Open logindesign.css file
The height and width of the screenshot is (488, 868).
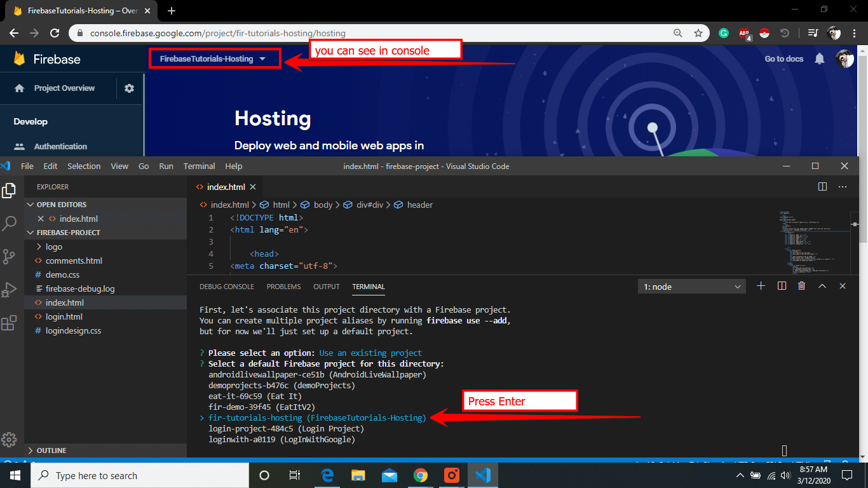(105, 330)
